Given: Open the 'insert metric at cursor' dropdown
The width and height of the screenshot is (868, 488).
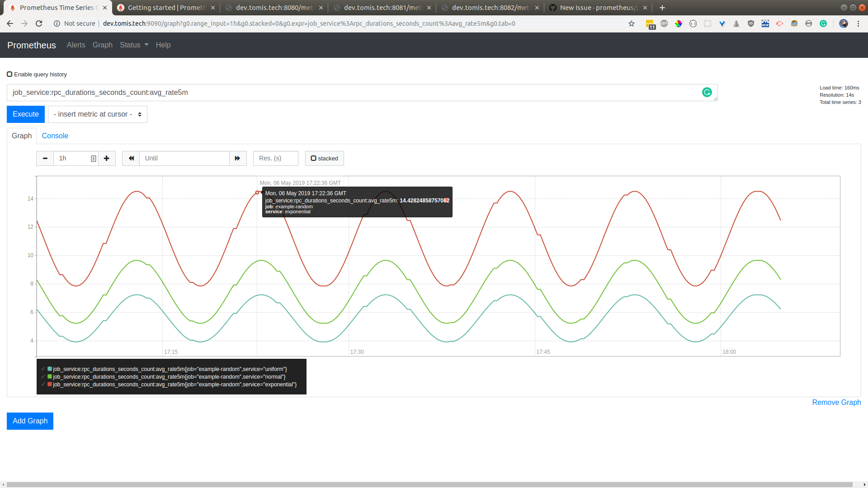Looking at the screenshot, I should click(x=98, y=114).
